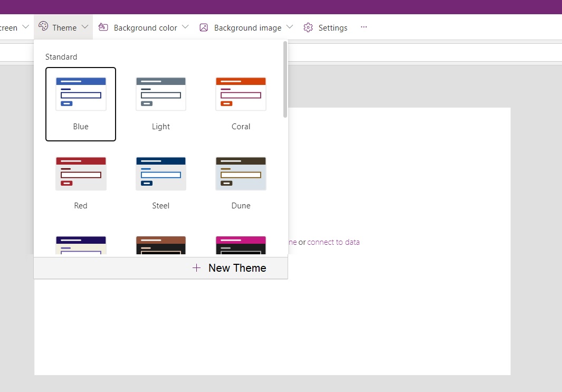Open Settings via the gear icon

(x=308, y=27)
